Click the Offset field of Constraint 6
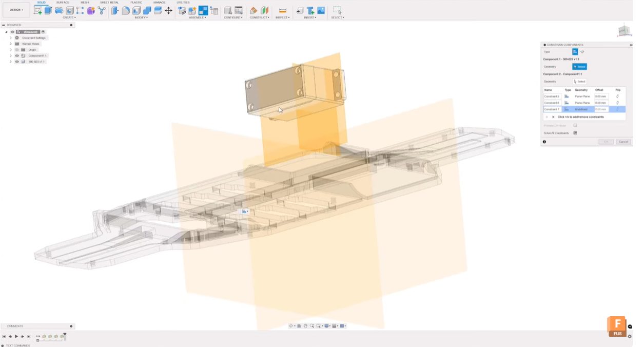644x347 pixels. tap(601, 103)
